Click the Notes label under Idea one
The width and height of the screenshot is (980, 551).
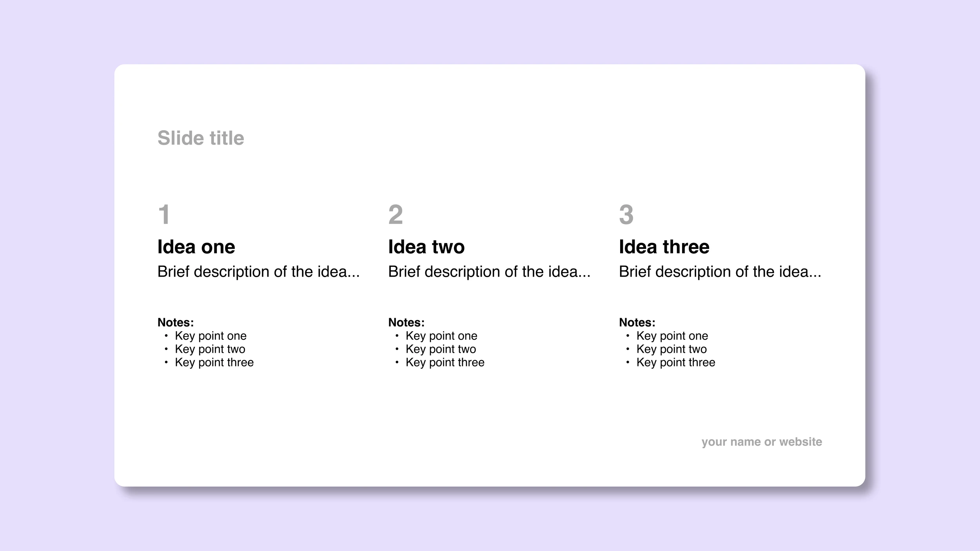pyautogui.click(x=176, y=322)
